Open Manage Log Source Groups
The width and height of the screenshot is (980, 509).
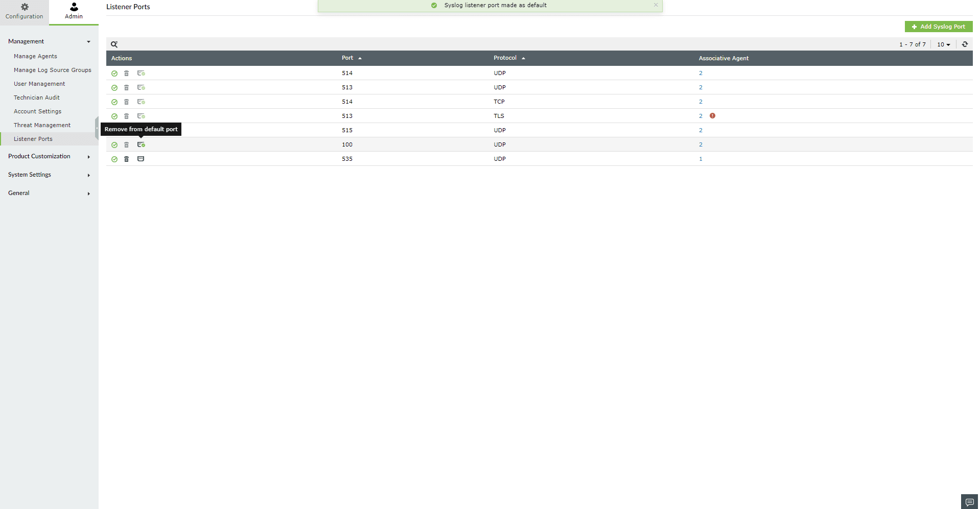click(52, 70)
